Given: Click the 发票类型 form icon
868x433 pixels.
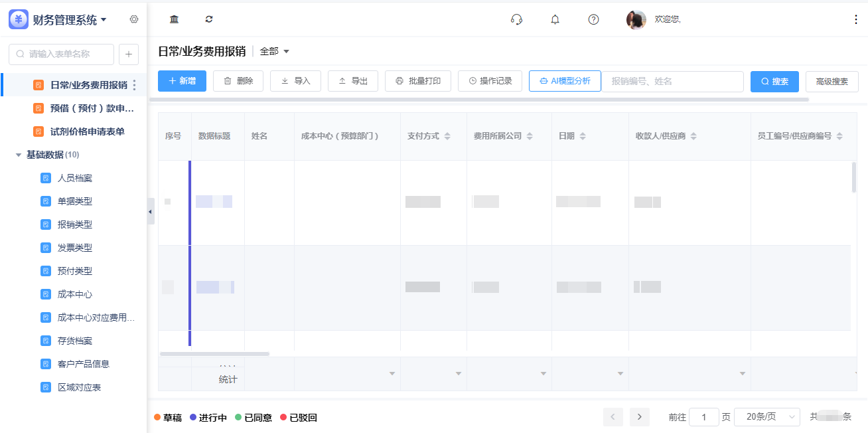Looking at the screenshot, I should click(46, 248).
